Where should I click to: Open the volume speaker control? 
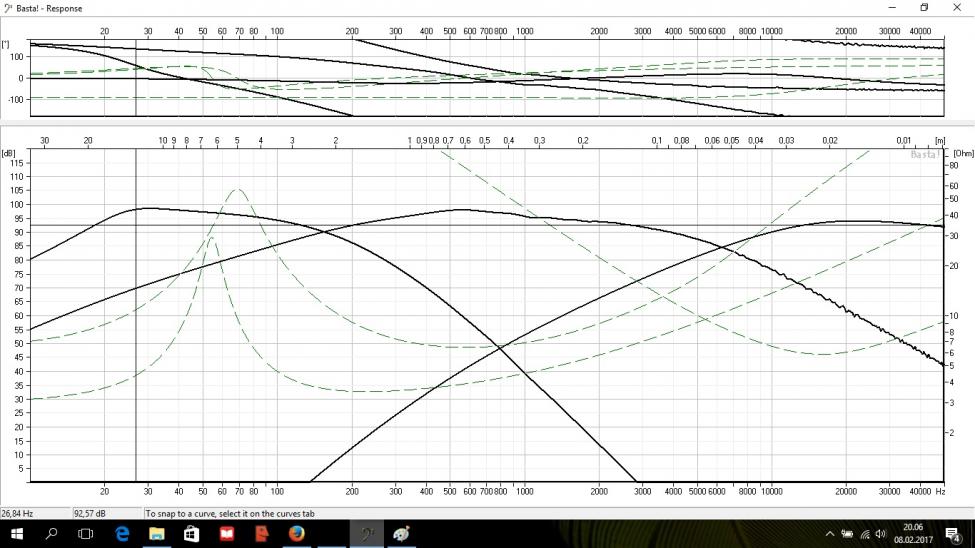pyautogui.click(x=880, y=534)
